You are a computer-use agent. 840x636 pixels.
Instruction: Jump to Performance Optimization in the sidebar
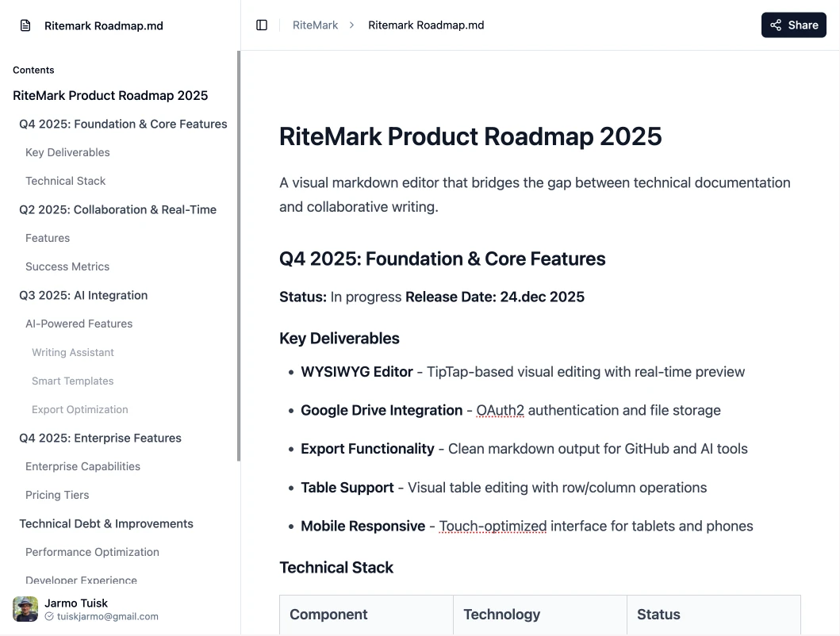click(92, 552)
